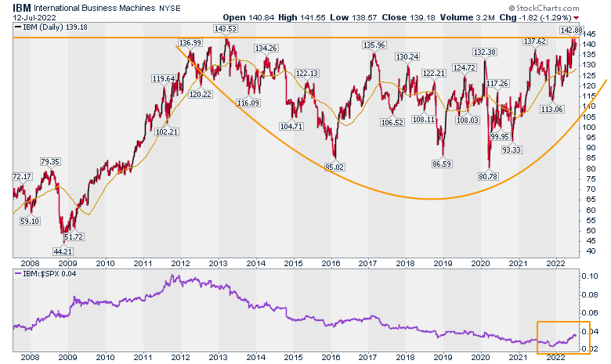Select the 120.22 price label
The width and height of the screenshot is (611, 364).
pyautogui.click(x=200, y=94)
